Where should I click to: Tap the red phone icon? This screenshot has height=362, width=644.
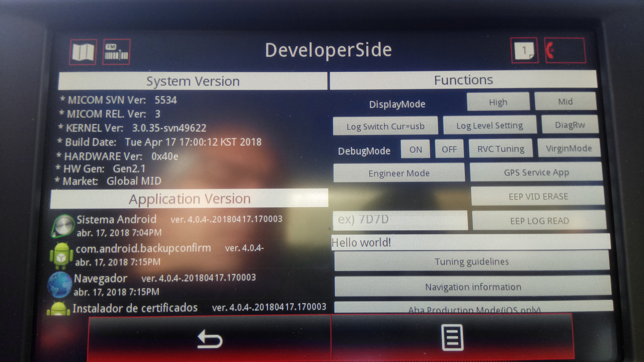[565, 50]
